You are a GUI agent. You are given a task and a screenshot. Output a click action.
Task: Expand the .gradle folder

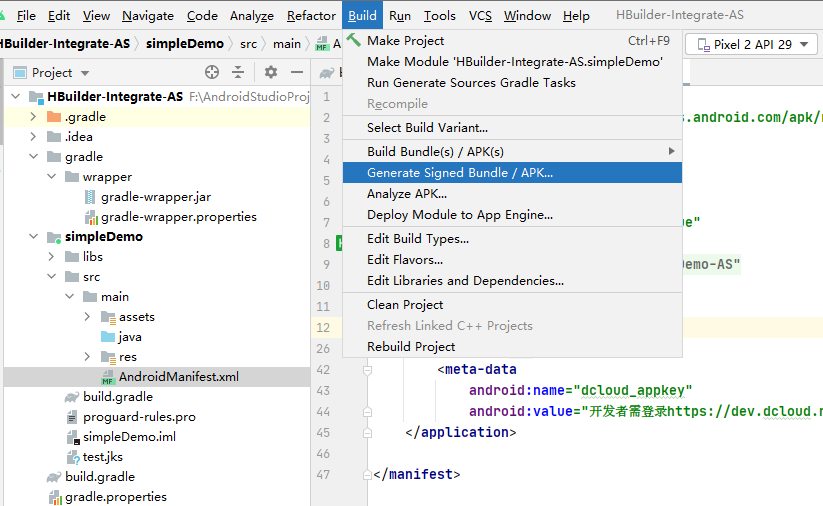(33, 117)
